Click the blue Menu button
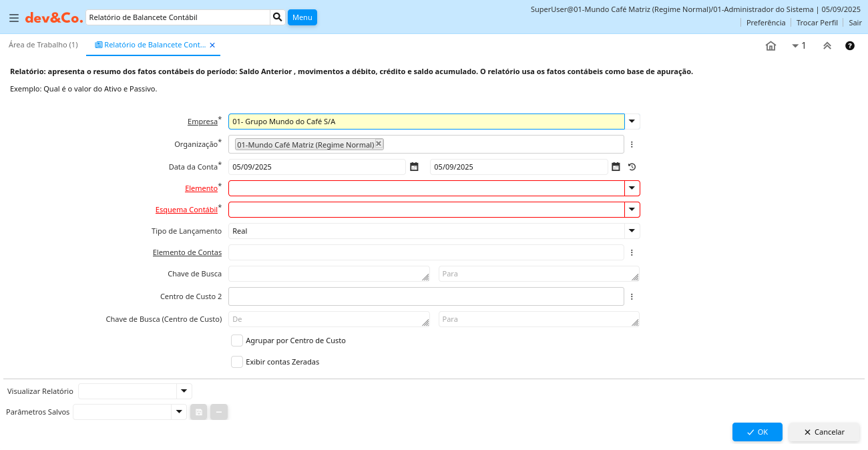Image resolution: width=868 pixels, height=450 pixels. coord(302,17)
